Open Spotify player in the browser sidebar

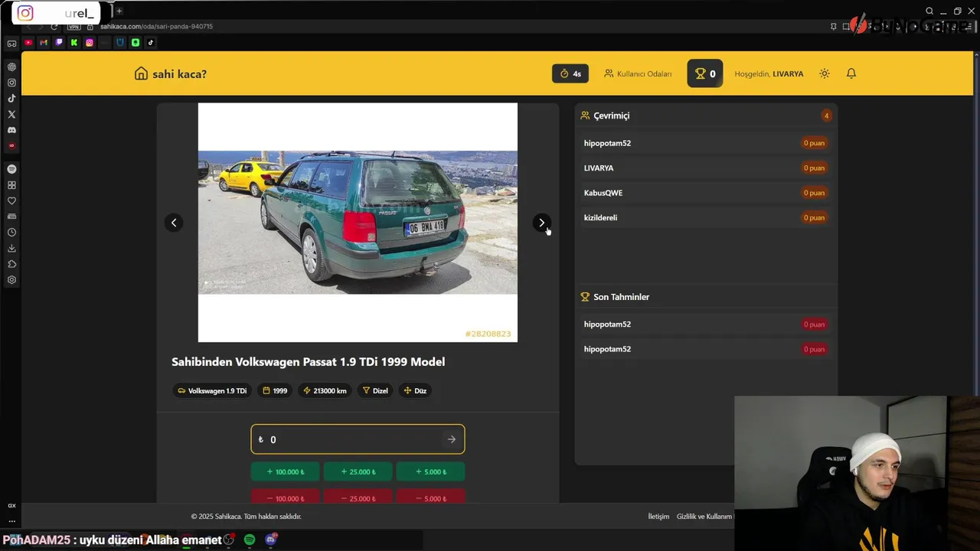click(x=11, y=169)
